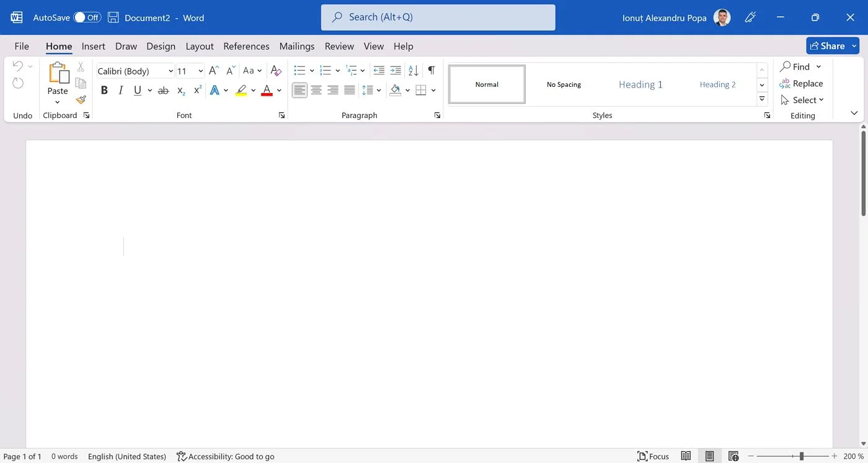
Task: Click the Sort A-Z icon
Action: pyautogui.click(x=414, y=71)
